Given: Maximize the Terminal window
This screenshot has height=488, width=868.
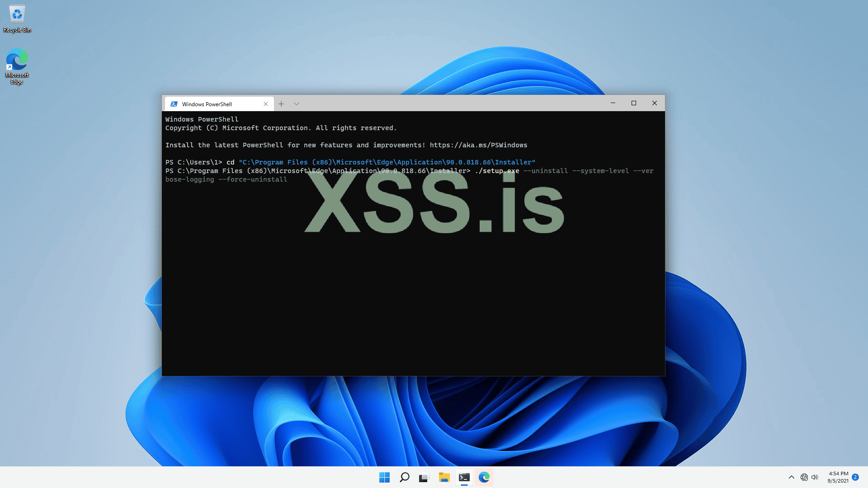Looking at the screenshot, I should 634,103.
